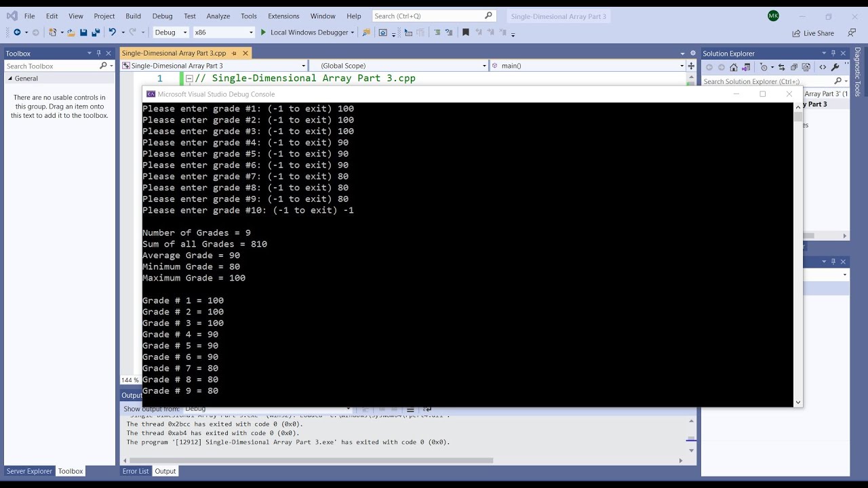Switch to the Server Explorer tab

29,471
